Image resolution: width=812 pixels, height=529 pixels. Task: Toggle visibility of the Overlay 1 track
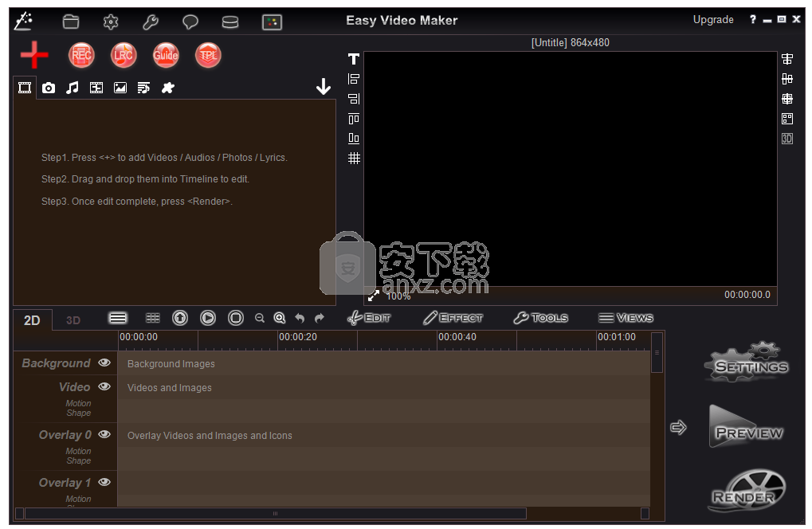[104, 482]
